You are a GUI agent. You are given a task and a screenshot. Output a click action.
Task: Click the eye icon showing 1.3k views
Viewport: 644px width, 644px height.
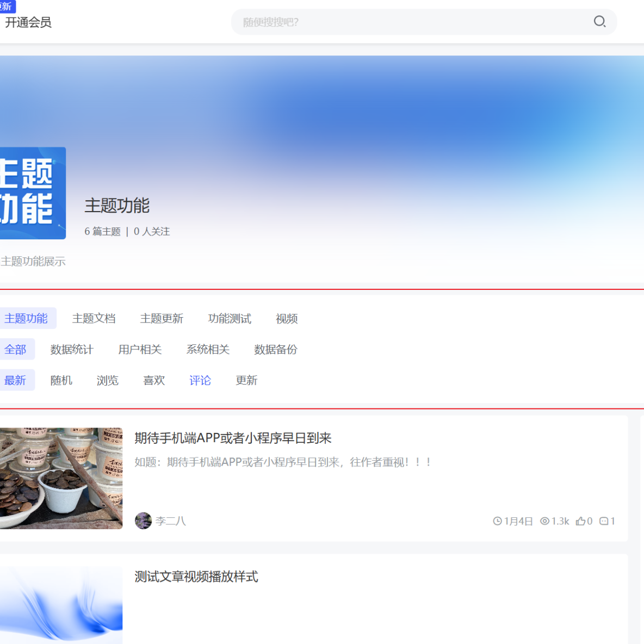[x=544, y=521]
